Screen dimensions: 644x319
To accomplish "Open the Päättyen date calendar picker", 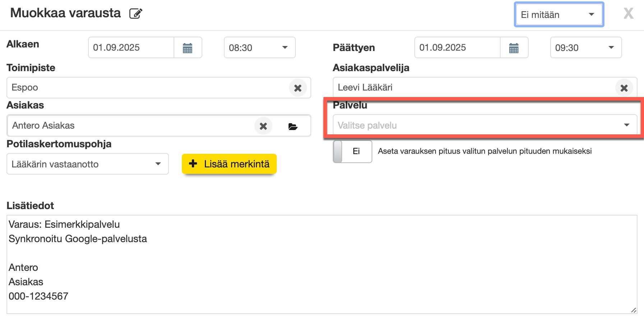I will click(x=514, y=48).
